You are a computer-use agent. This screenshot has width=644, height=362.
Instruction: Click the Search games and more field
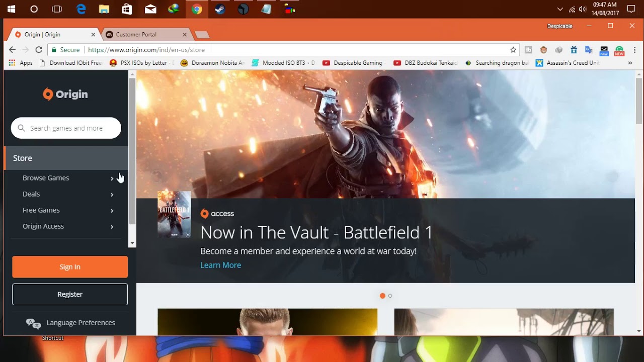[x=66, y=128]
